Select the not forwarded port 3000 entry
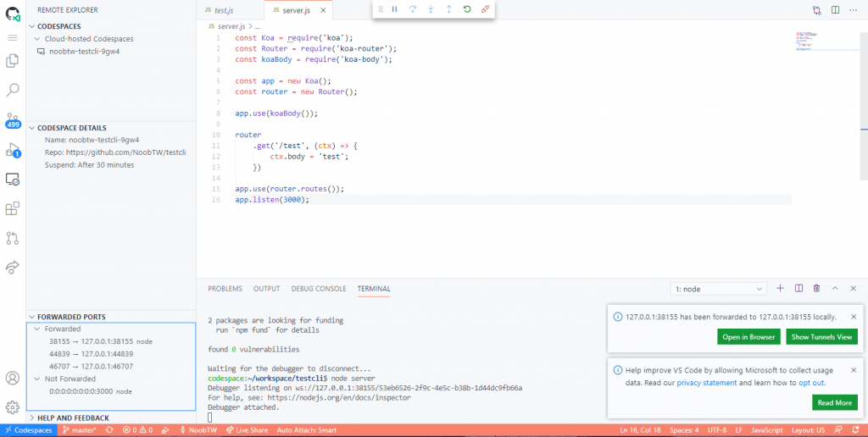This screenshot has width=868, height=437. click(111, 391)
